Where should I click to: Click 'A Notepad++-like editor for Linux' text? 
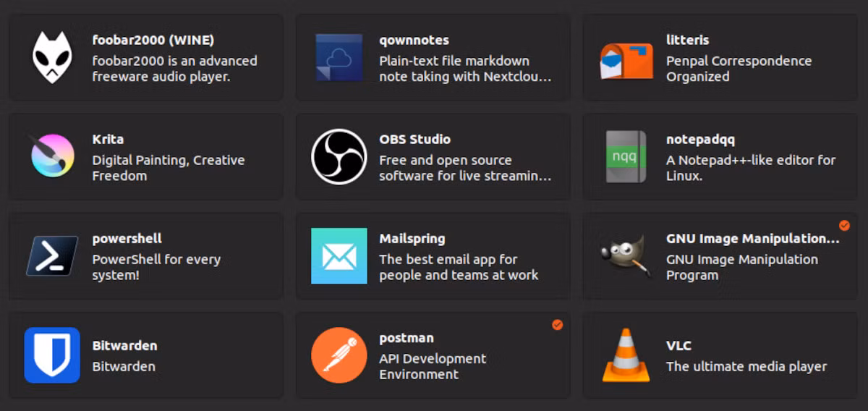click(x=751, y=168)
